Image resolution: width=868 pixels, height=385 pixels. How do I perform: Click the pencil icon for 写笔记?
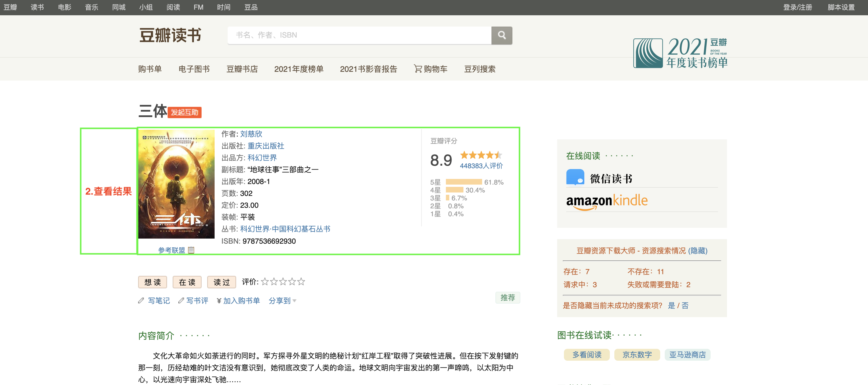pos(141,300)
